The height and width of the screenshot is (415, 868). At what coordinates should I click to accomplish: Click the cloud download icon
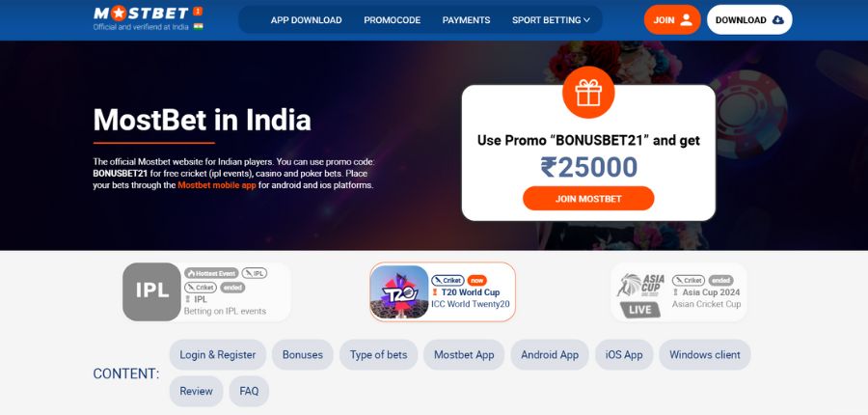point(777,20)
